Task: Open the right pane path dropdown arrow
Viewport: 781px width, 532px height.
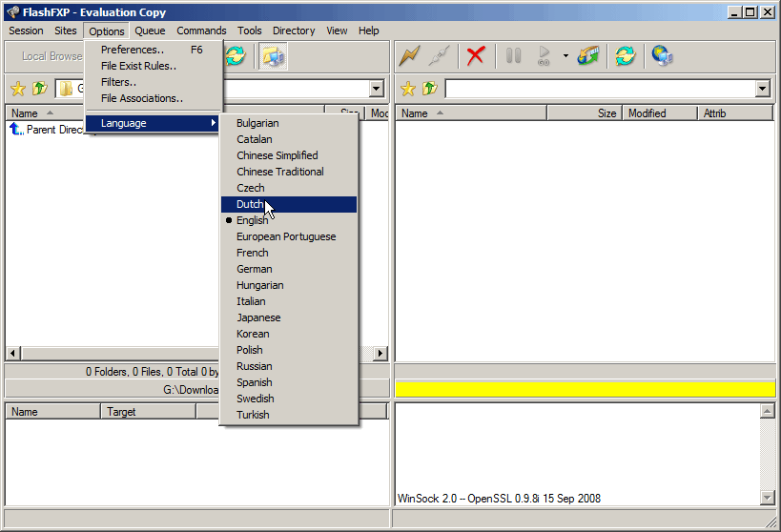Action: coord(763,90)
